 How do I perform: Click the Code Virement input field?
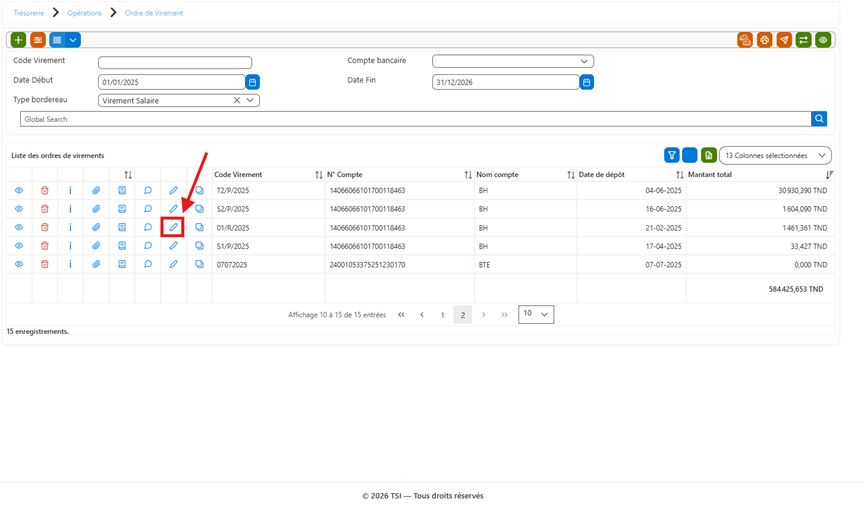click(175, 62)
